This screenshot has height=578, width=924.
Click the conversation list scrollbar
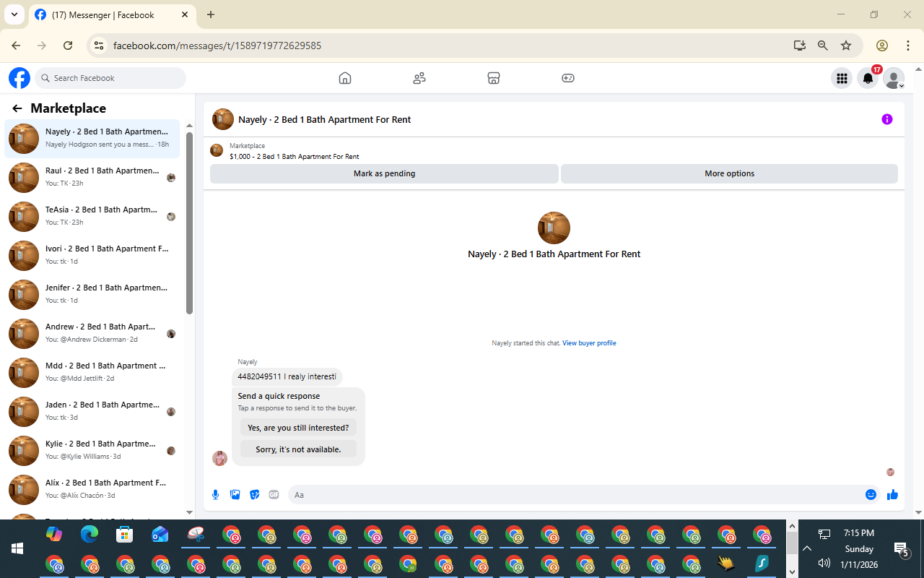[x=189, y=223]
